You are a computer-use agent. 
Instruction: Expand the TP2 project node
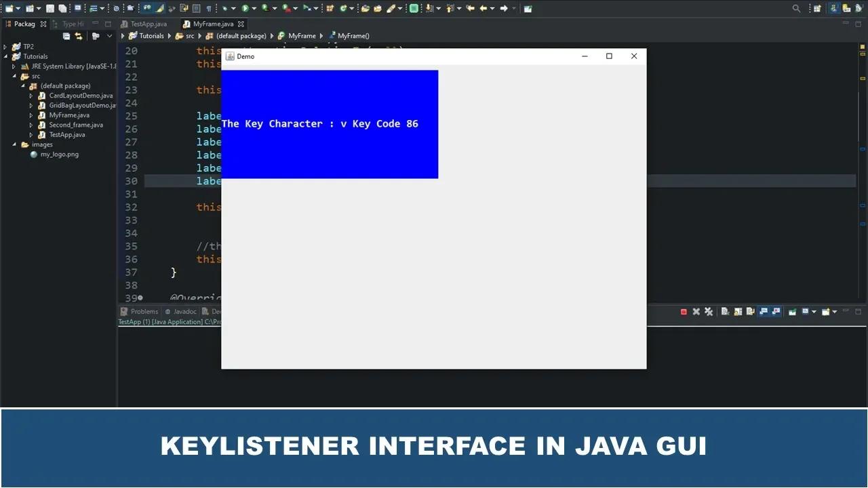pyautogui.click(x=5, y=47)
